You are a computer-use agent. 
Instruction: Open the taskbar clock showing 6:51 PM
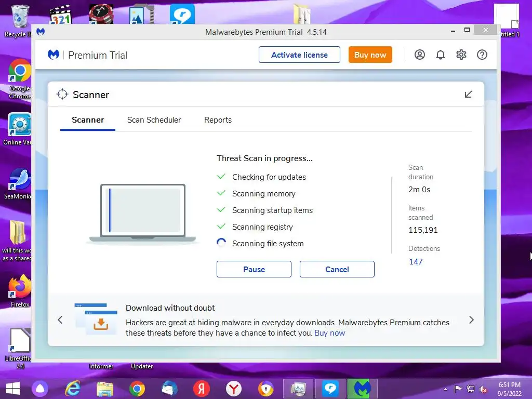509,389
